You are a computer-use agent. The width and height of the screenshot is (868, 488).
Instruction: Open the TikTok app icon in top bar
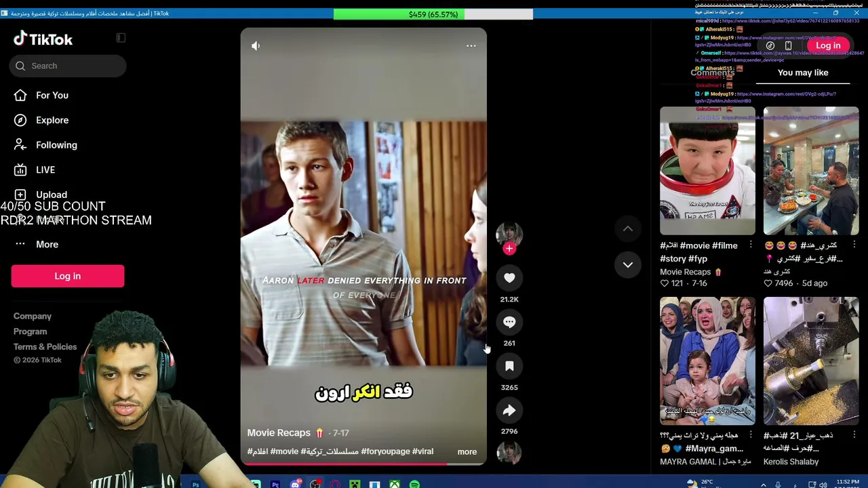coord(770,46)
